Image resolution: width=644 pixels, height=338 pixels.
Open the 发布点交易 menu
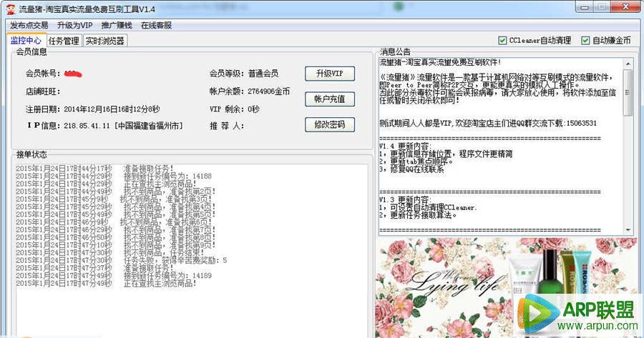[x=29, y=25]
